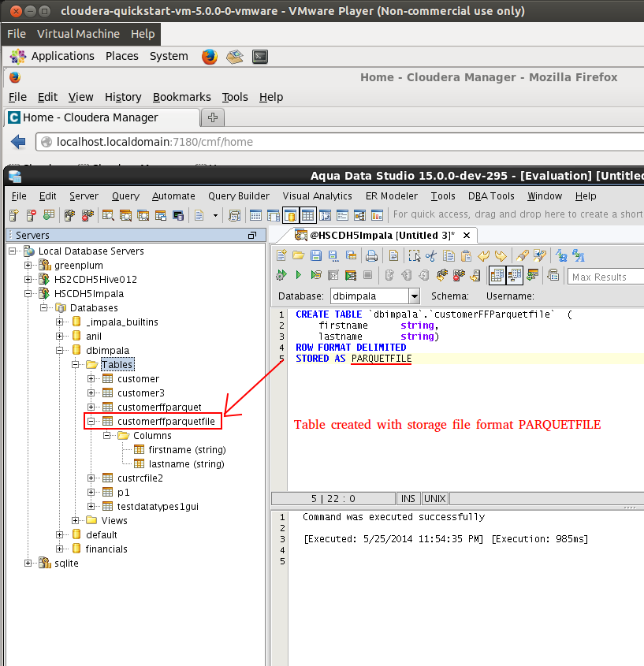Toggle the grid results view button
Screen dimensions: 644x666
497,276
